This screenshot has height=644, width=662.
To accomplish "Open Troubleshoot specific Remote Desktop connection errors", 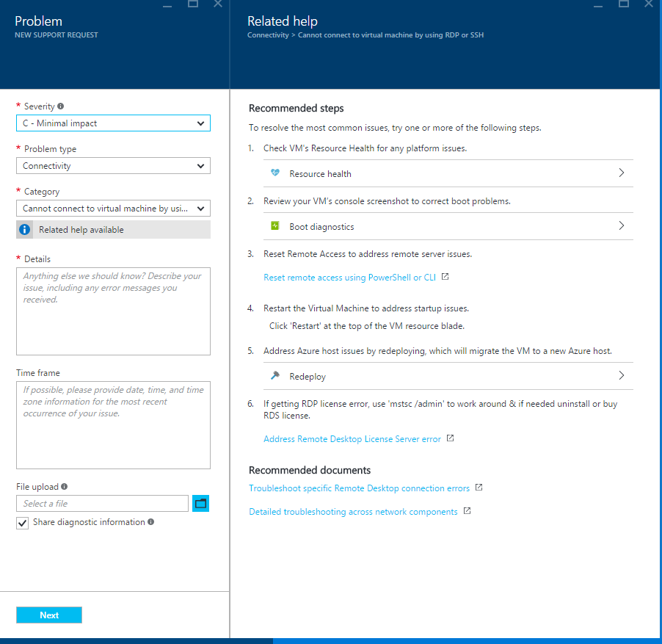I will tap(359, 488).
